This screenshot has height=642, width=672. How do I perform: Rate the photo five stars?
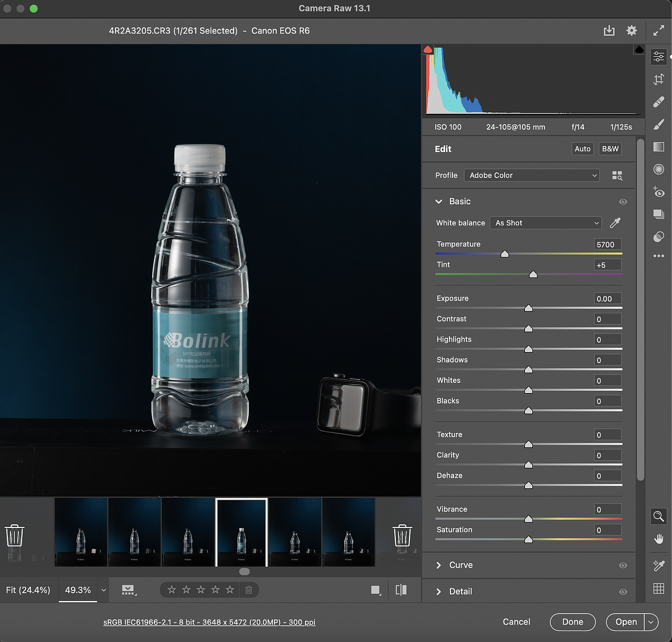click(230, 590)
